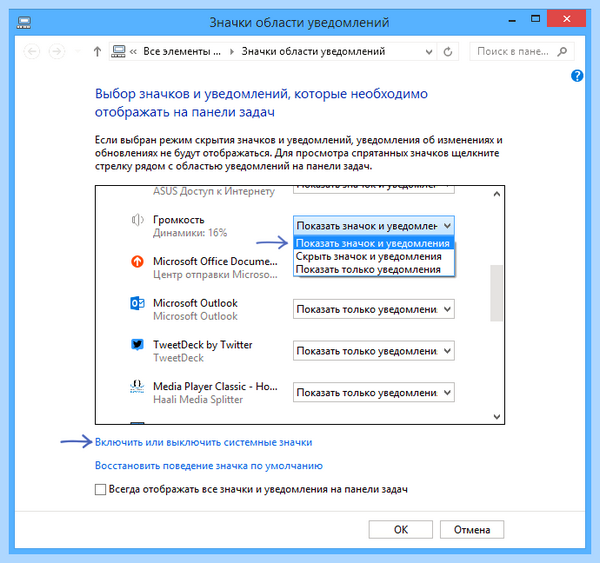Open the recent locations dropdown arrow
The height and width of the screenshot is (563, 600).
78,52
